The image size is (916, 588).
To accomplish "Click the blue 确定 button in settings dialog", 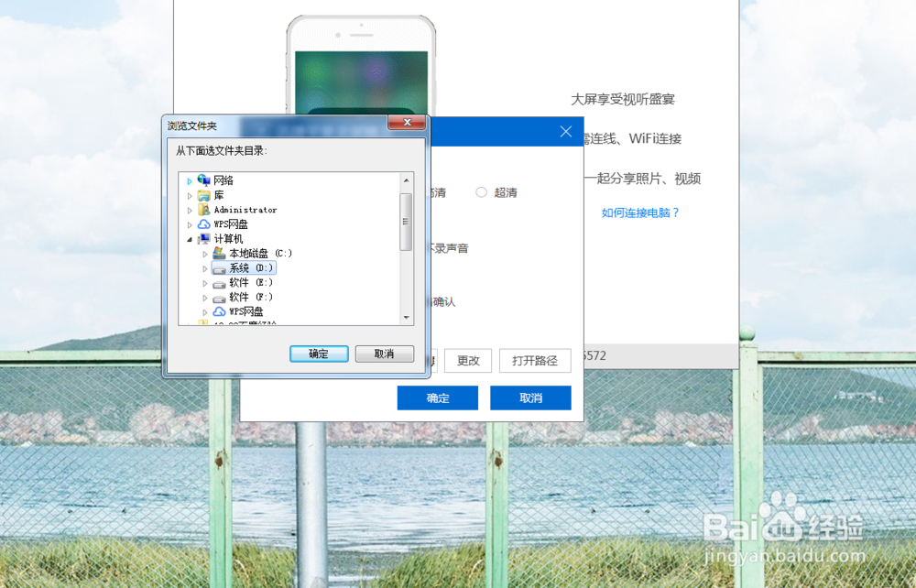I will 438,397.
